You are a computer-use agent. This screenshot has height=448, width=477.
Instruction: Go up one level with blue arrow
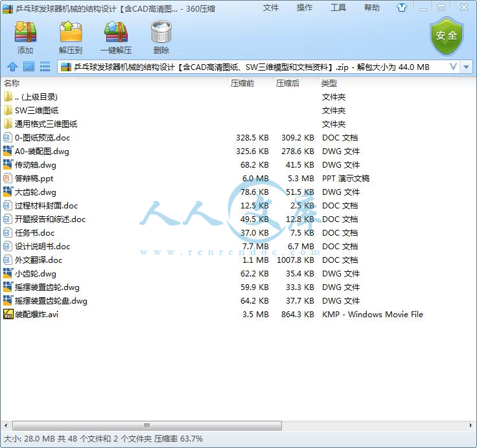click(x=12, y=66)
